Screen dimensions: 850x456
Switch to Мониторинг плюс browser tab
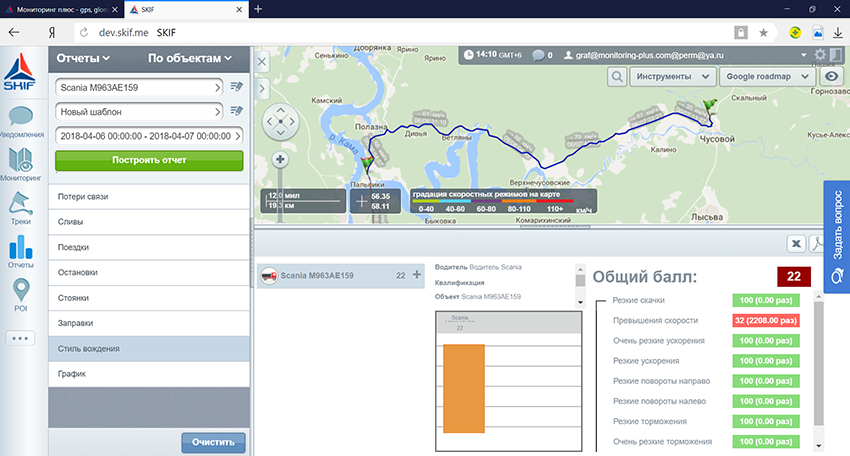61,9
